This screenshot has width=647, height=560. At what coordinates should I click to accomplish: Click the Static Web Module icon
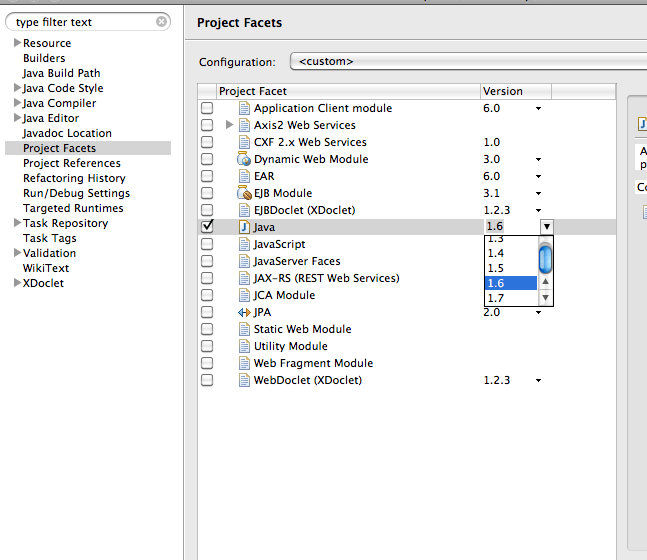click(244, 329)
